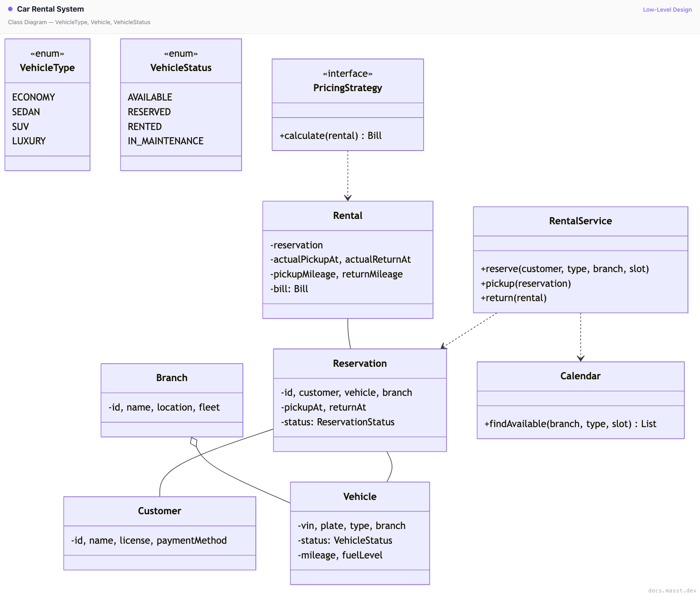This screenshot has width=700, height=596.
Task: Click the +calculate(rental) : Bill method
Action: tap(330, 135)
